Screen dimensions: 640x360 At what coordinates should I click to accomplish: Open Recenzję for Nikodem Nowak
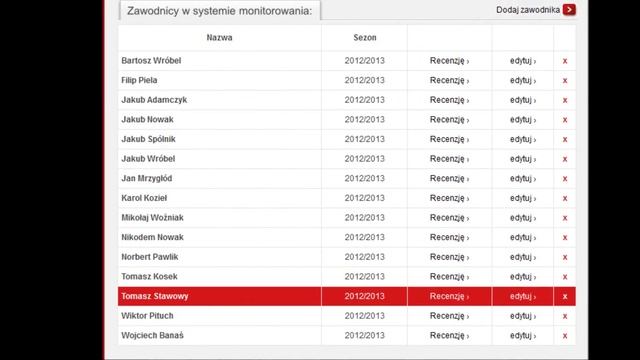(449, 237)
